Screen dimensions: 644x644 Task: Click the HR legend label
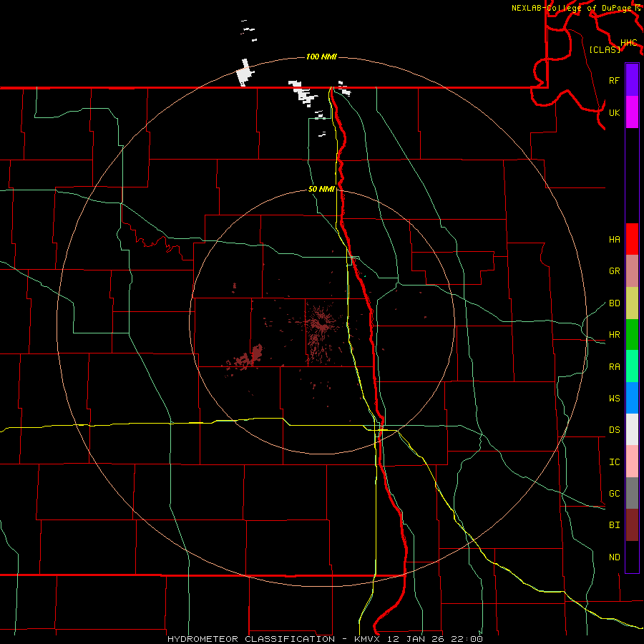(614, 334)
